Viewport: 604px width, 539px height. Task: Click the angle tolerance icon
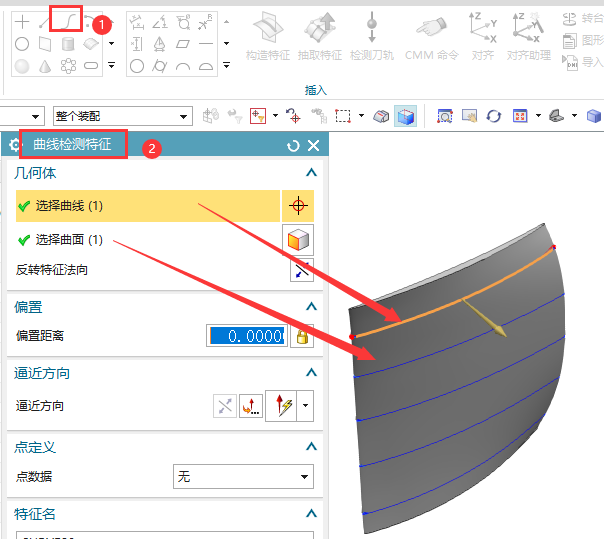[160, 22]
